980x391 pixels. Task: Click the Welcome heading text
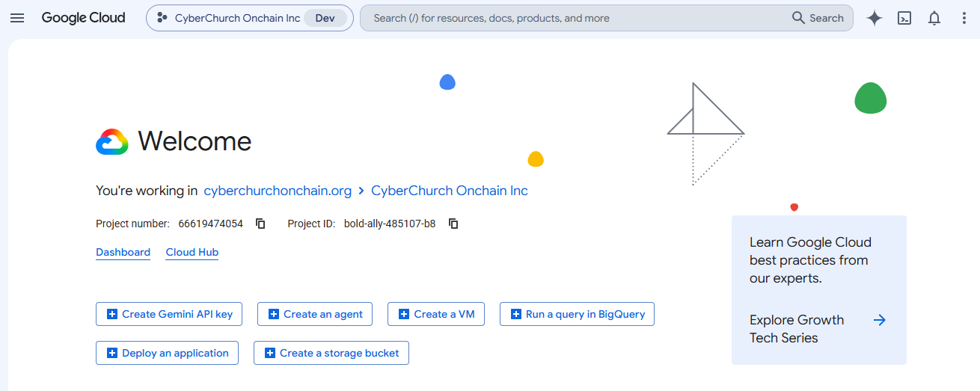pos(195,141)
